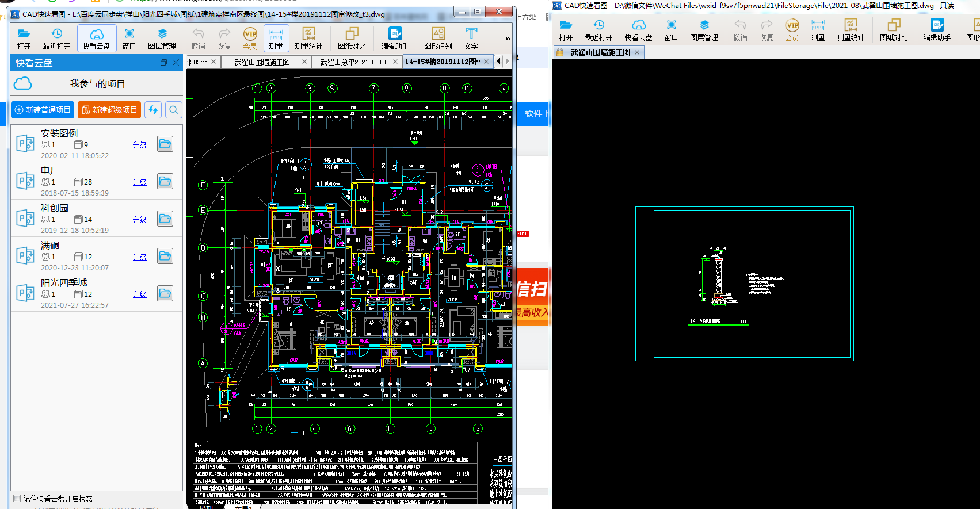This screenshot has width=980, height=509.
Task: Open 图纸对比 drawing compare in left window
Action: tap(352, 39)
